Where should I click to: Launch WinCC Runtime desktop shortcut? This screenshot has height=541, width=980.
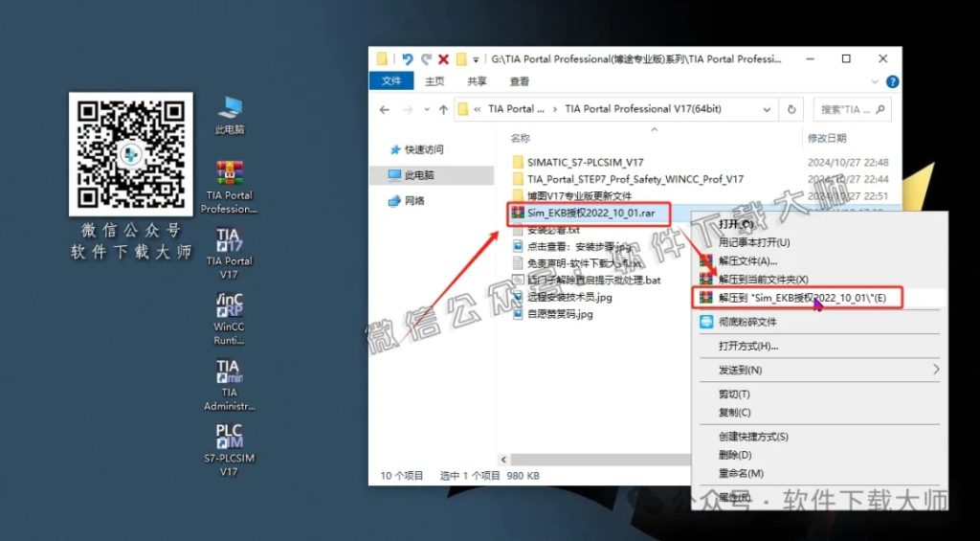(230, 319)
